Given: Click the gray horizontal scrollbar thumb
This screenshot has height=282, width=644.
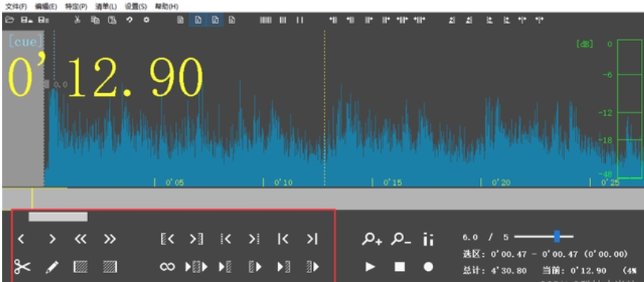Looking at the screenshot, I should pyautogui.click(x=58, y=217).
